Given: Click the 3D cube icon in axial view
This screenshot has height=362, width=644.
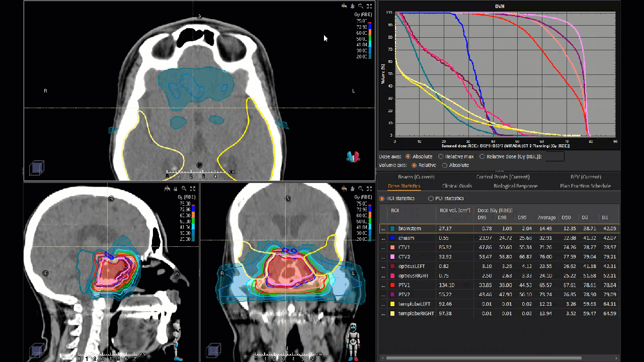Looking at the screenshot, I should click(x=36, y=167).
